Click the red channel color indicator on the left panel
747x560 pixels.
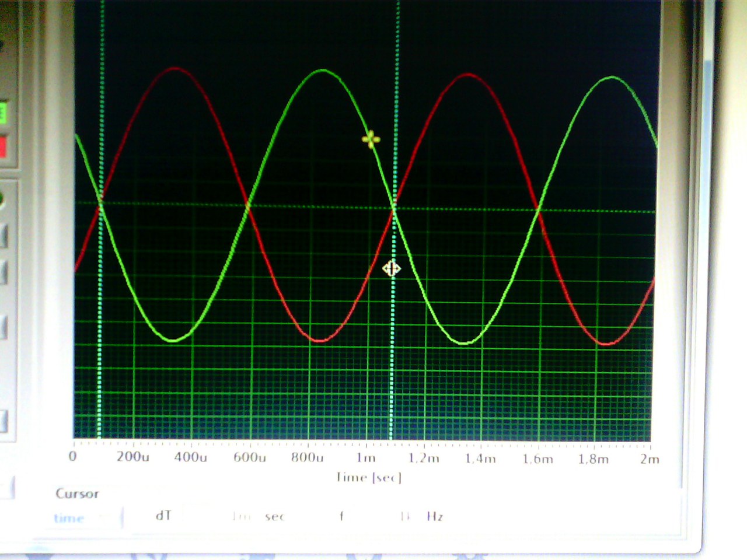(x=3, y=146)
